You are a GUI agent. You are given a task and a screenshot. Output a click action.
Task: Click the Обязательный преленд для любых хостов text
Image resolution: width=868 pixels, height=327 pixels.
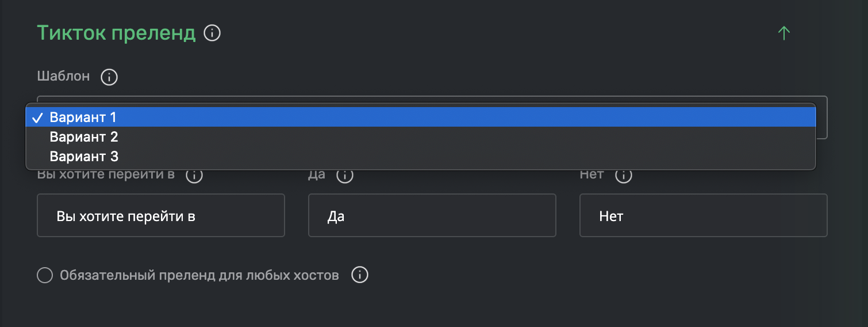(199, 275)
